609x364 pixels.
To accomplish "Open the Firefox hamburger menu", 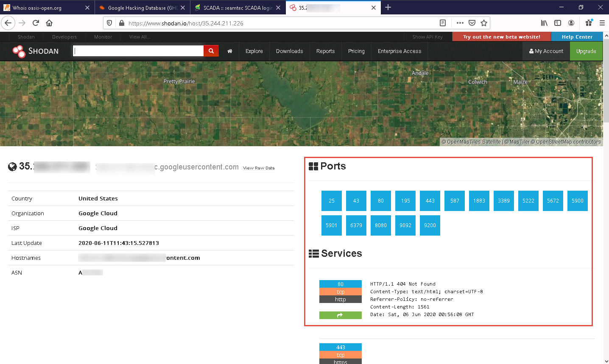I will 602,23.
